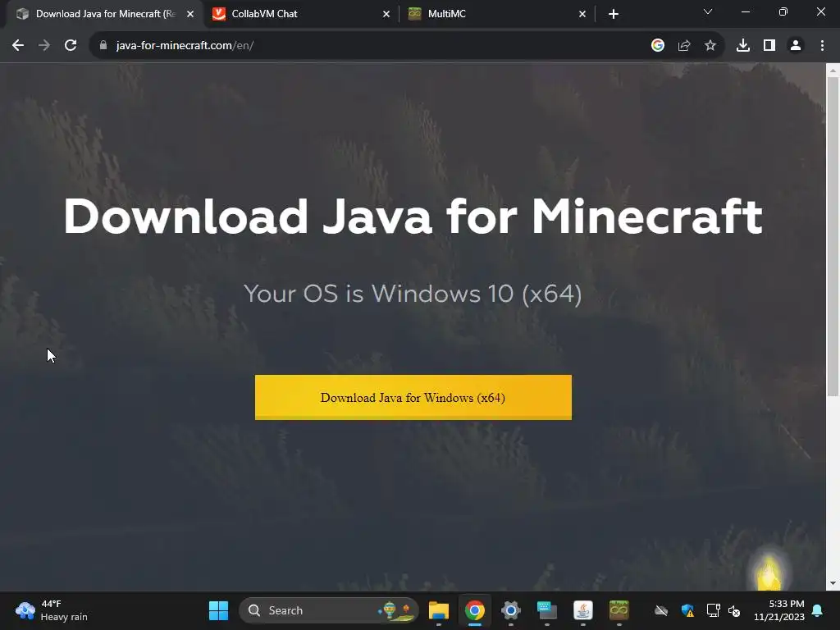Open the Java app on taskbar

pyautogui.click(x=583, y=610)
